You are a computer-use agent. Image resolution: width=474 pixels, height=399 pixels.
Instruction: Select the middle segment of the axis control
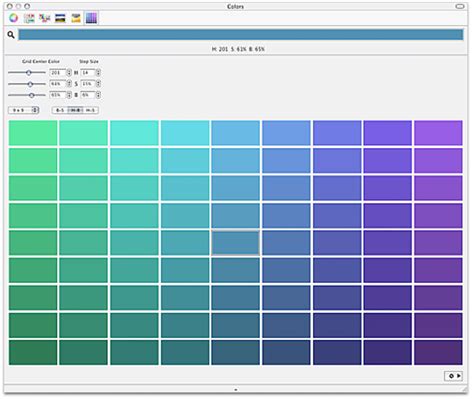75,110
